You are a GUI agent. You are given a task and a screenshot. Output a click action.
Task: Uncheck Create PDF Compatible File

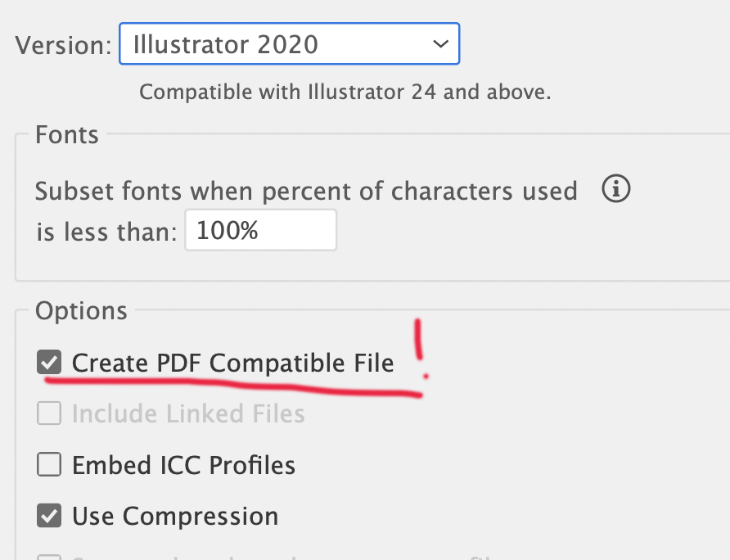48,362
